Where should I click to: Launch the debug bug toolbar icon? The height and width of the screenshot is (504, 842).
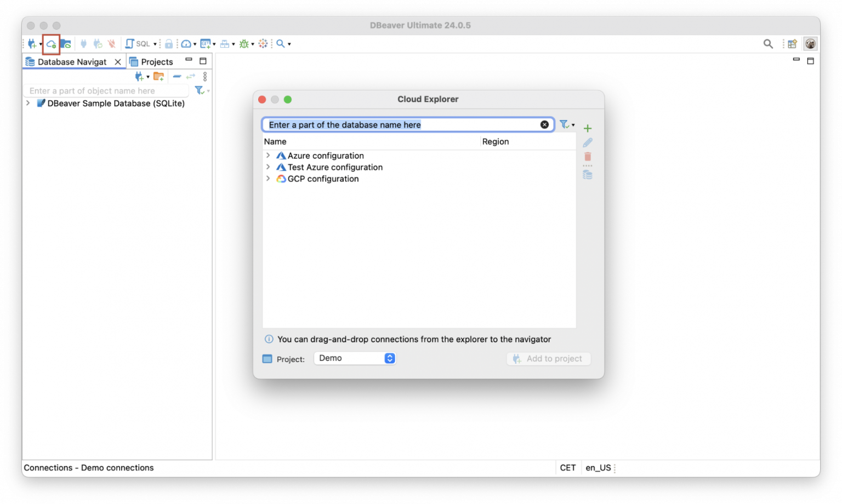tap(243, 44)
